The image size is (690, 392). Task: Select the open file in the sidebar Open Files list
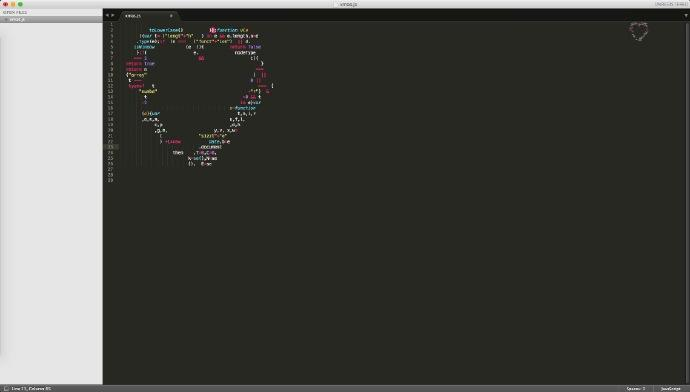coord(51,19)
